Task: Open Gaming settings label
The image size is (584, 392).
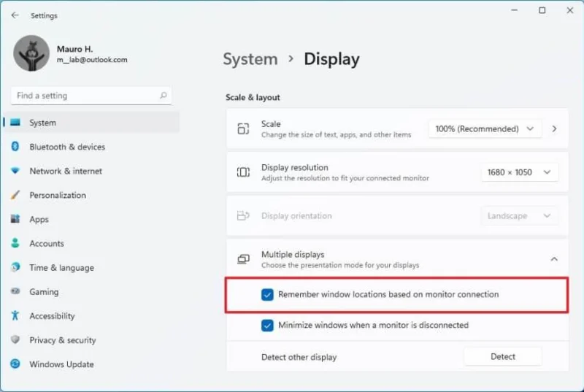Action: tap(44, 292)
